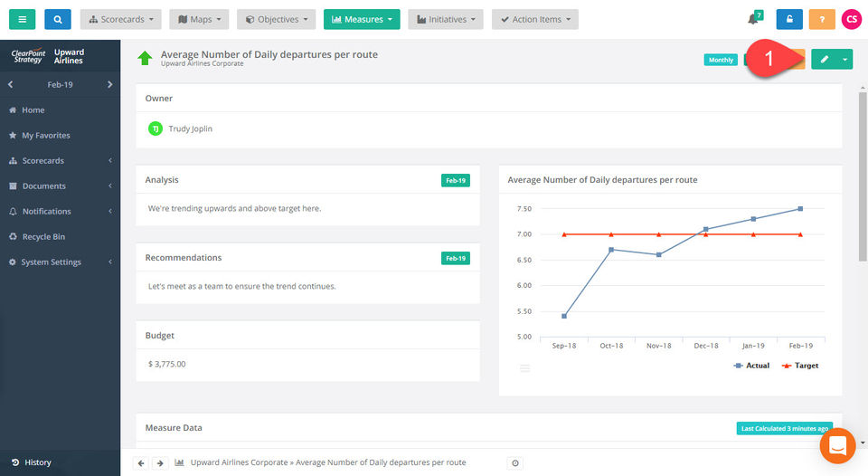Click the owner name Trudy Joplin
Viewport: 868px width, 476px height.
191,129
